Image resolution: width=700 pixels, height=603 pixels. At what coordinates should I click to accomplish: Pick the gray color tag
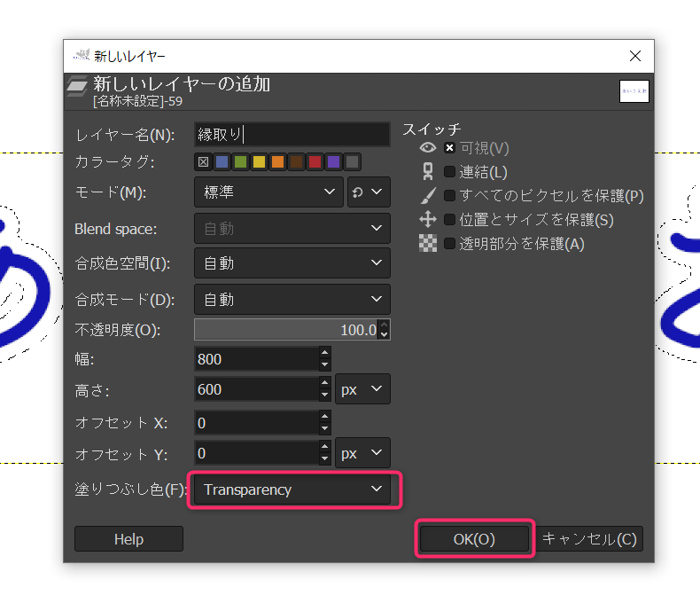coord(353,161)
